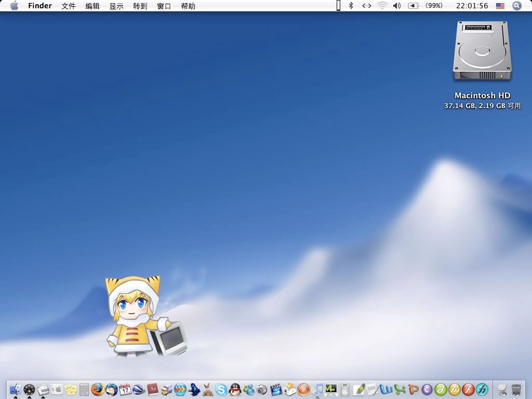Open Calculator from the dock
This screenshot has height=399, width=532.
(84, 390)
